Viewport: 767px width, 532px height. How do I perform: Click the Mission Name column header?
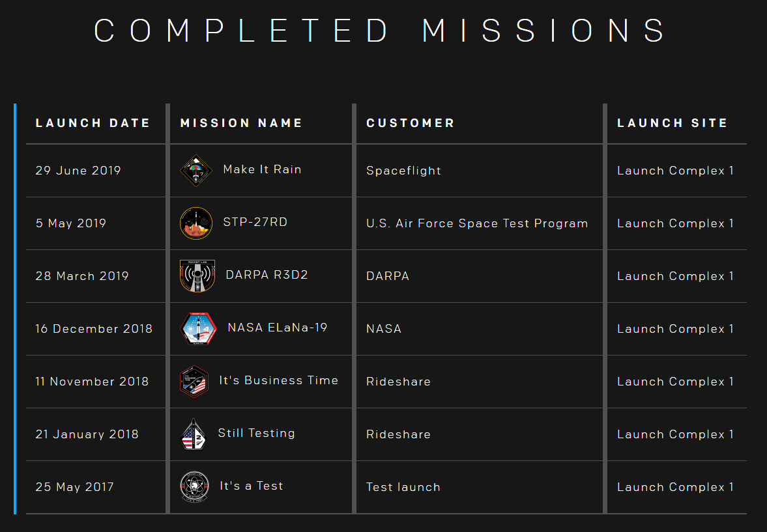click(x=241, y=123)
